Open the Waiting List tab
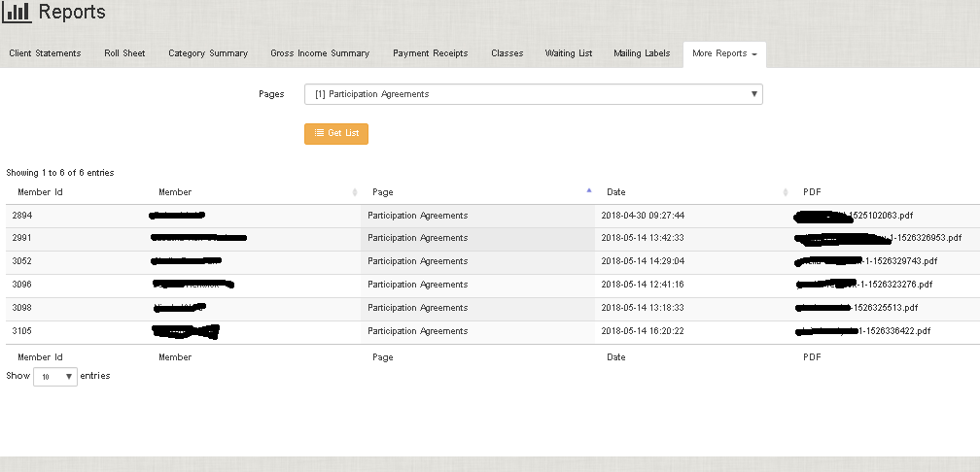The image size is (980, 472). tap(568, 53)
